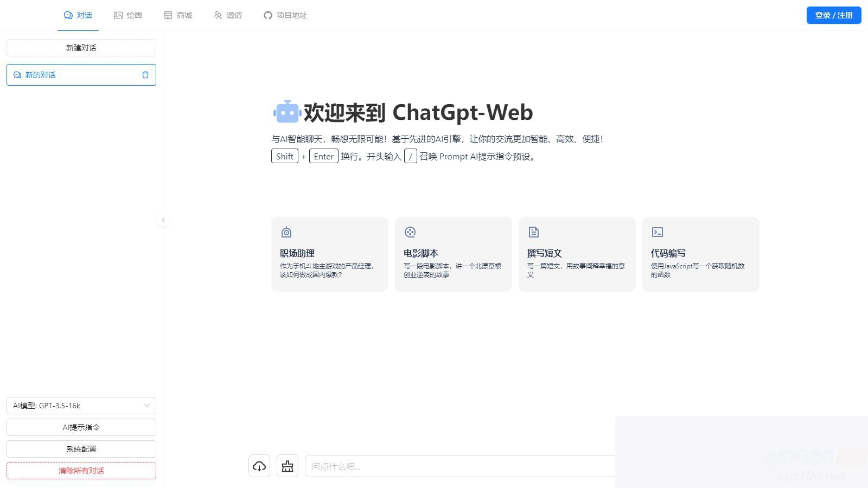Switch to the 对话 tab
The height and width of the screenshot is (488, 868).
[x=78, y=15]
